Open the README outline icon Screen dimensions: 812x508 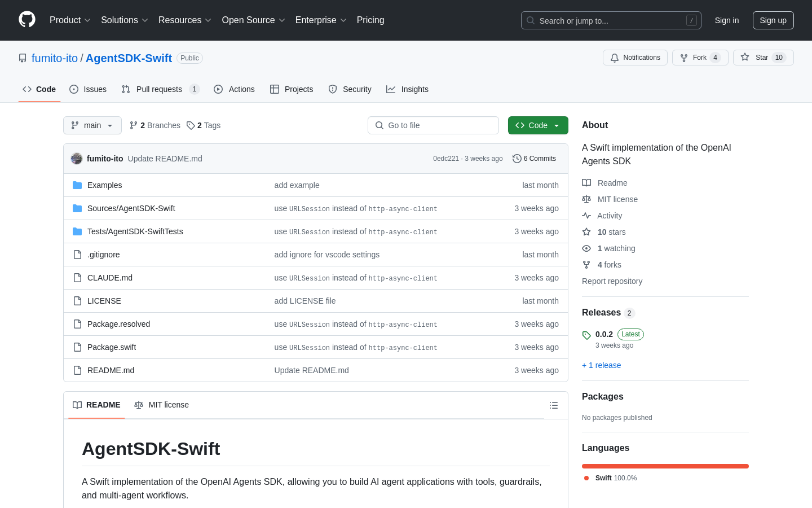click(554, 405)
